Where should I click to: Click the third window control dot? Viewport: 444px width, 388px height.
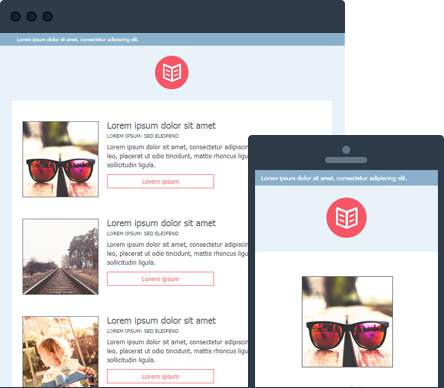coord(47,16)
